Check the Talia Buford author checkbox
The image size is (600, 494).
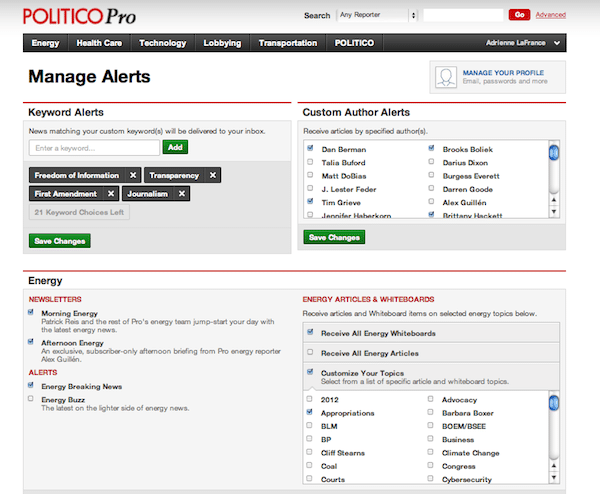pos(310,162)
